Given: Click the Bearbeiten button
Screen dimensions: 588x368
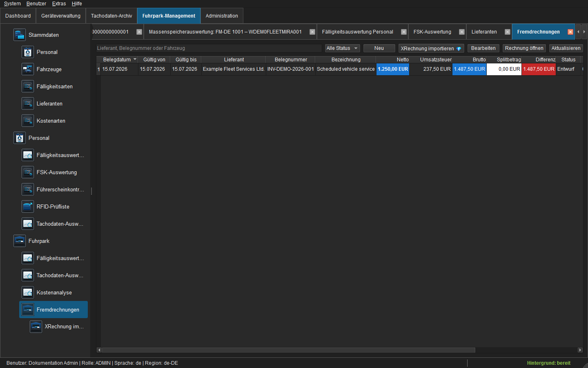Looking at the screenshot, I should point(483,48).
